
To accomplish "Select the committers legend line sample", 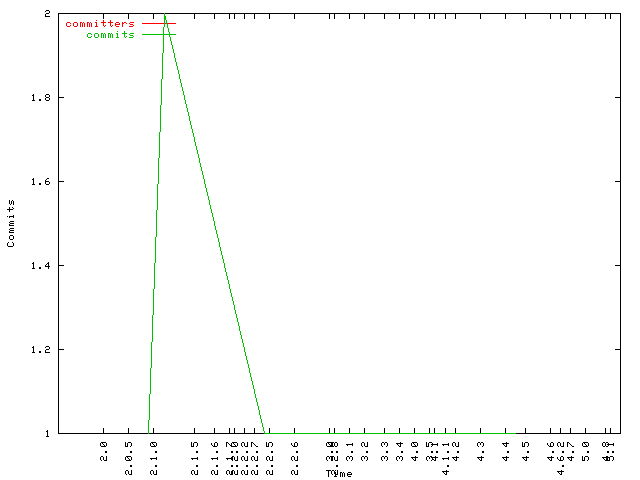I will coord(158,23).
